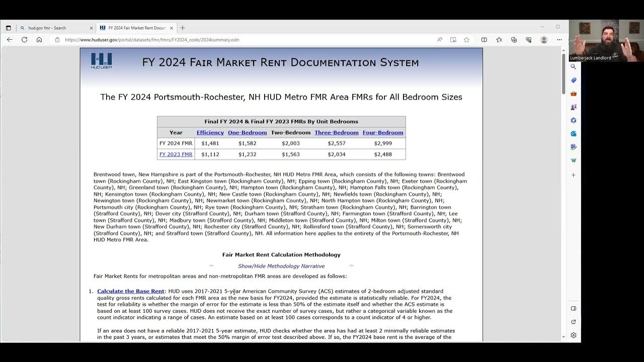Open the Four-Bedroom column link
The width and height of the screenshot is (644, 362).
tap(383, 133)
